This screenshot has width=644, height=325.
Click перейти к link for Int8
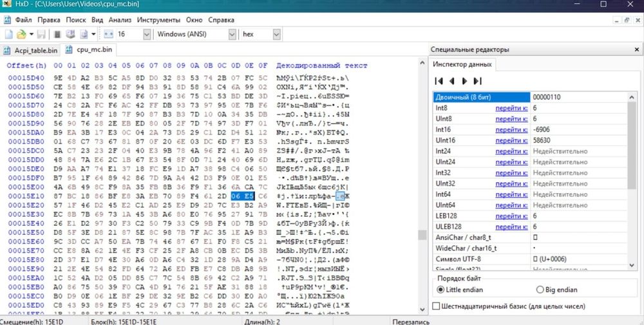[x=511, y=108]
